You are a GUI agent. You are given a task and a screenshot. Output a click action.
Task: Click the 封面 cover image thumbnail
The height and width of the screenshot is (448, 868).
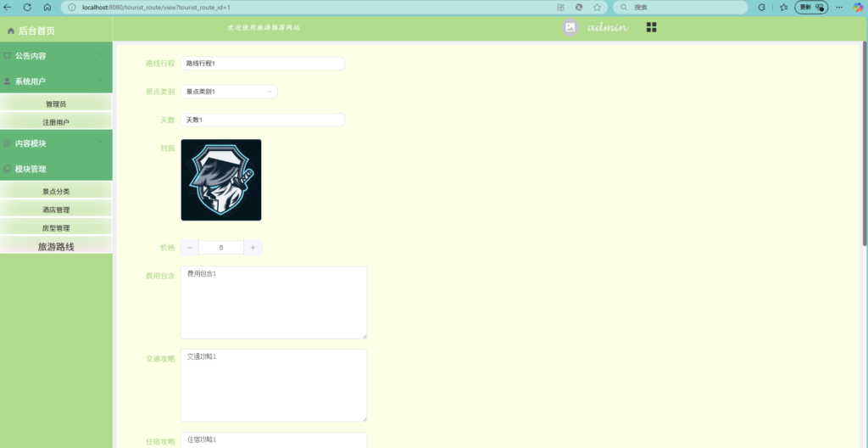tap(221, 180)
